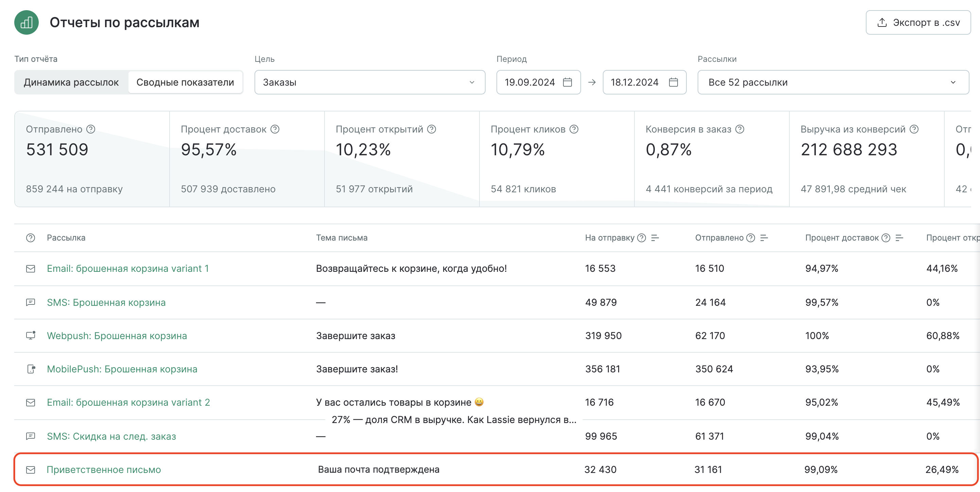The height and width of the screenshot is (492, 980).
Task: Click the envelope icon of брошенная корзина variant 2
Action: point(31,403)
